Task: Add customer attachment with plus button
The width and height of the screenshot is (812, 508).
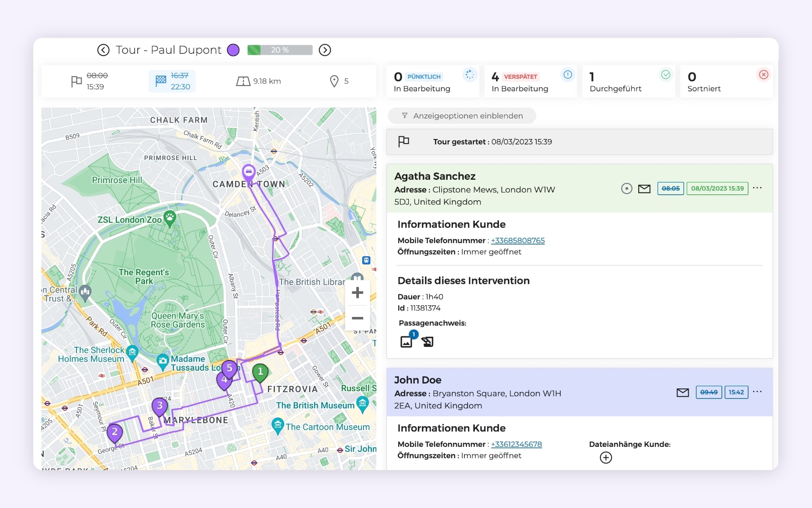Action: [606, 458]
